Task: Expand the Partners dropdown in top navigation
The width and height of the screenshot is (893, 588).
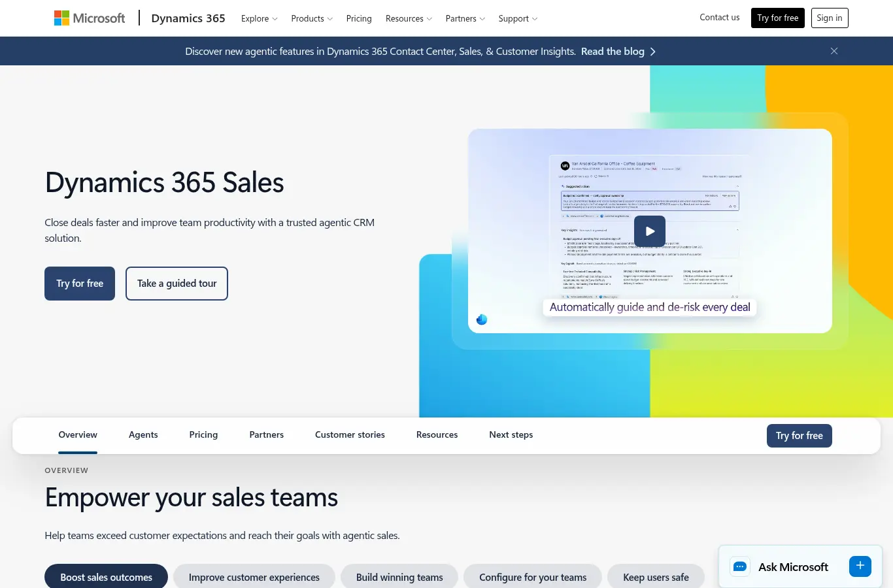Action: [x=465, y=18]
